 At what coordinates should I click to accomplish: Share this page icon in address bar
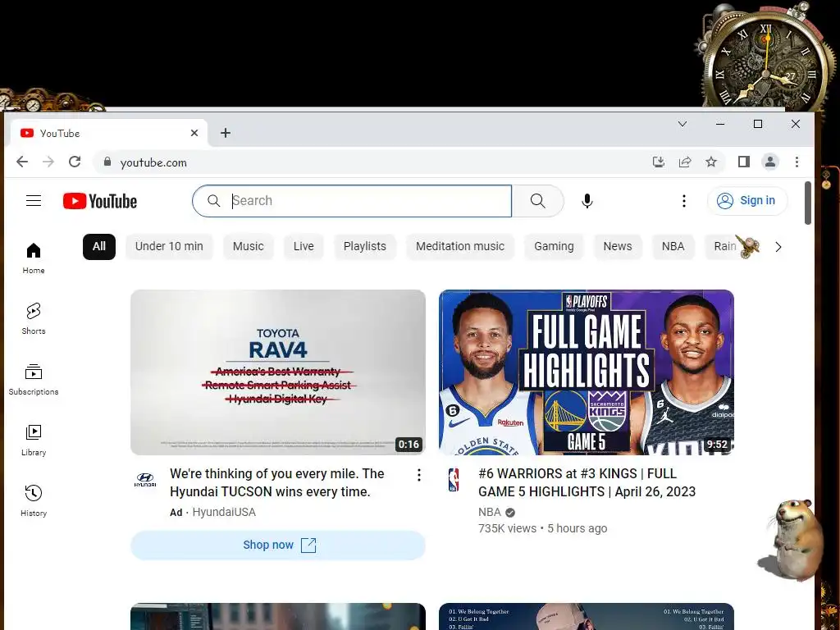[x=685, y=162]
